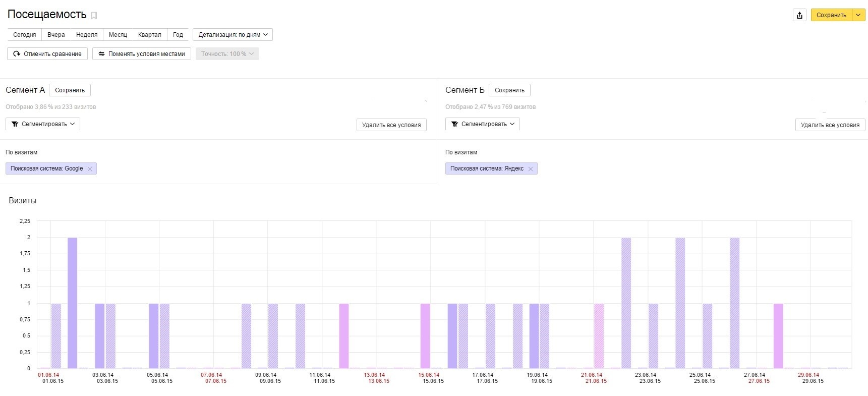Open the Точность: 100 % dropdown
868x396 pixels.
pyautogui.click(x=227, y=54)
